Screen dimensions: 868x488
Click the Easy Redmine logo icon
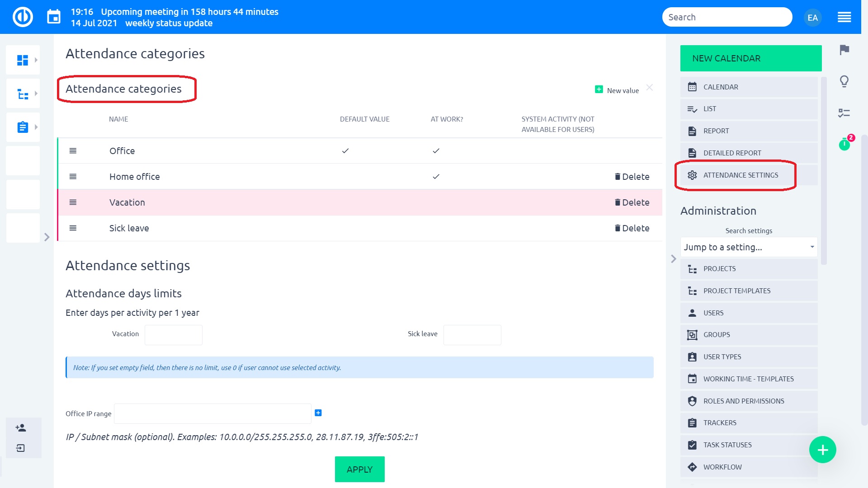pos(23,17)
